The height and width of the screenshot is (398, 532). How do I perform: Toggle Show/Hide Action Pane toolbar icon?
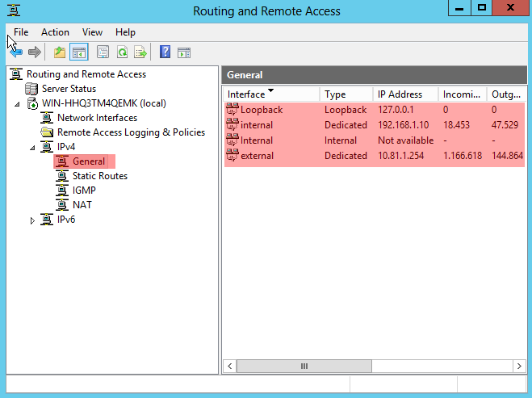click(x=184, y=52)
